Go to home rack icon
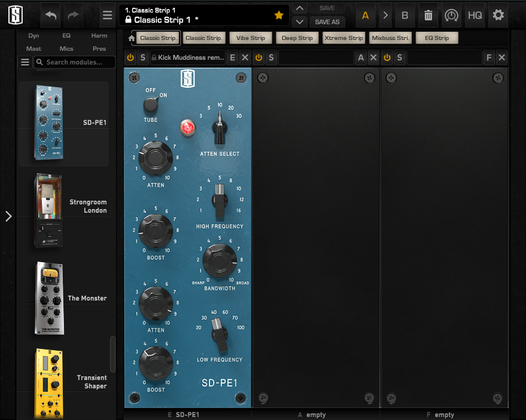The width and height of the screenshot is (526, 420). tap(131, 38)
